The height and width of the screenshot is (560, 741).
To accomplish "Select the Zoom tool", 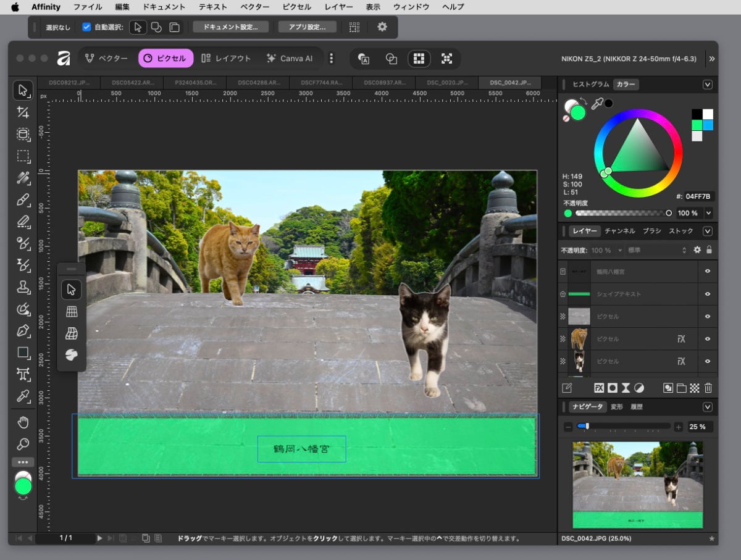I will (23, 444).
